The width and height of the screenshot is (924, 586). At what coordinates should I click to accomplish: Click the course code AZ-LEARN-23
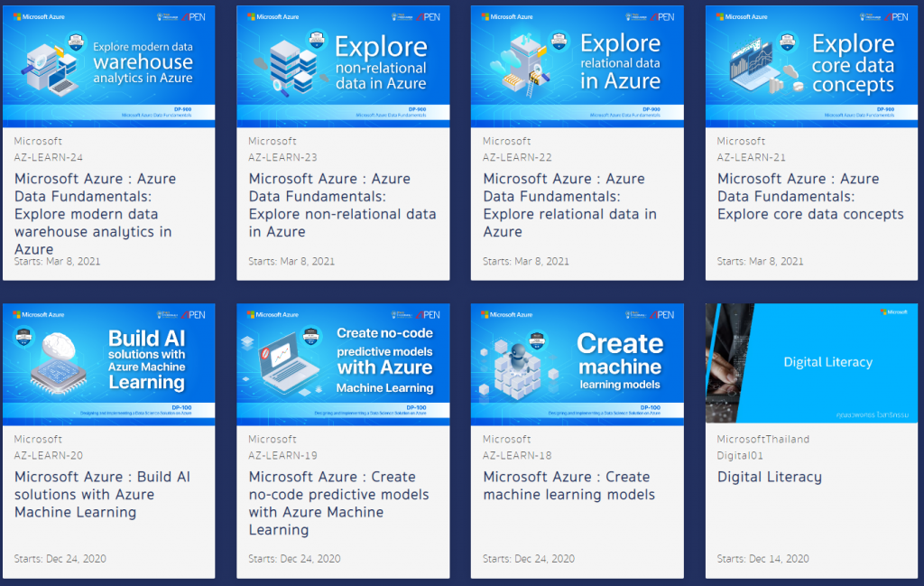click(x=282, y=157)
